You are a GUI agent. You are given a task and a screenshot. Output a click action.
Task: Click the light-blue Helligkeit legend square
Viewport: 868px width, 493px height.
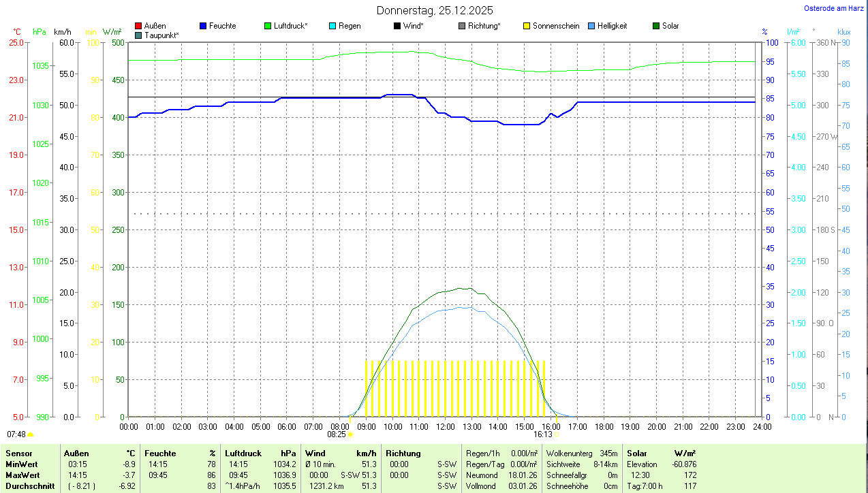[x=591, y=26]
